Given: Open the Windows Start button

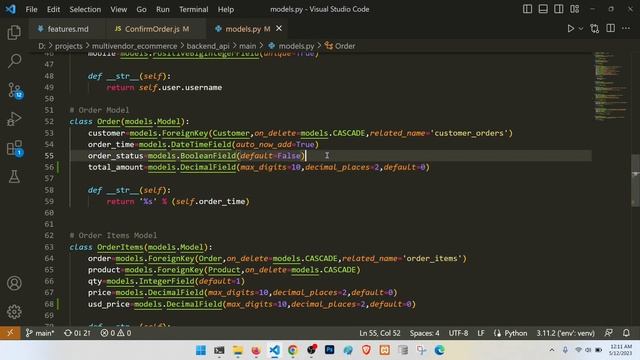Looking at the screenshot, I should (x=201, y=350).
